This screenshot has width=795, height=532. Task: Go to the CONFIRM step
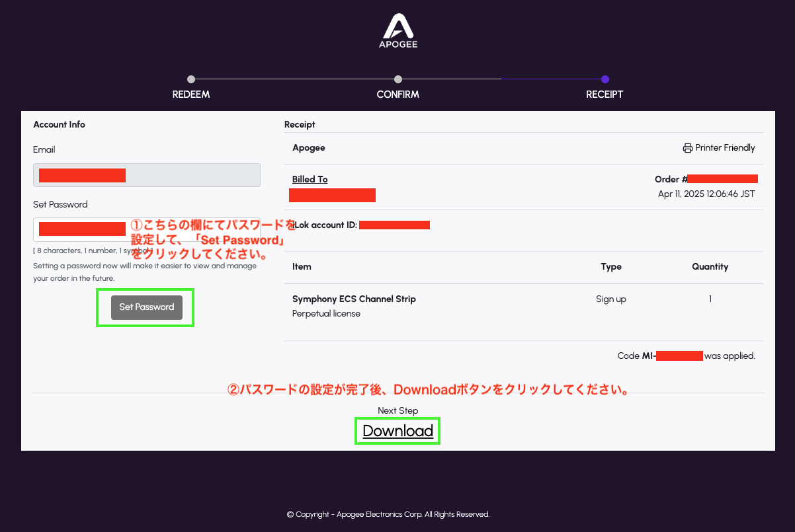pyautogui.click(x=398, y=94)
